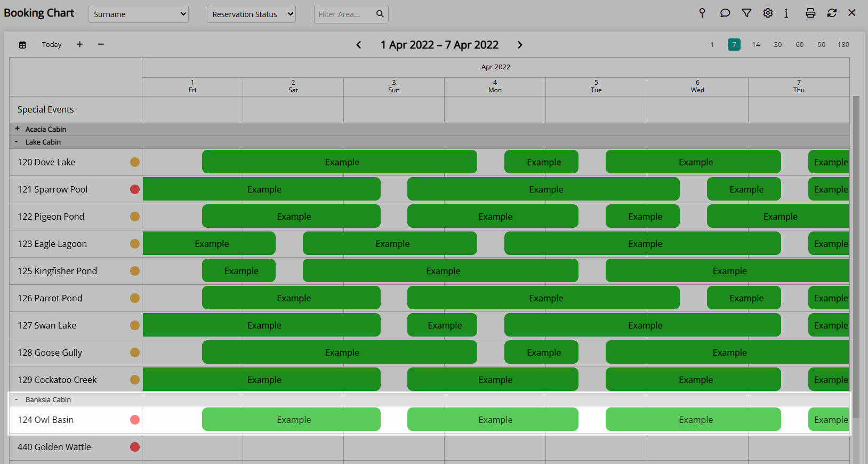Go to next date range
Image resolution: width=868 pixels, height=464 pixels.
[520, 45]
